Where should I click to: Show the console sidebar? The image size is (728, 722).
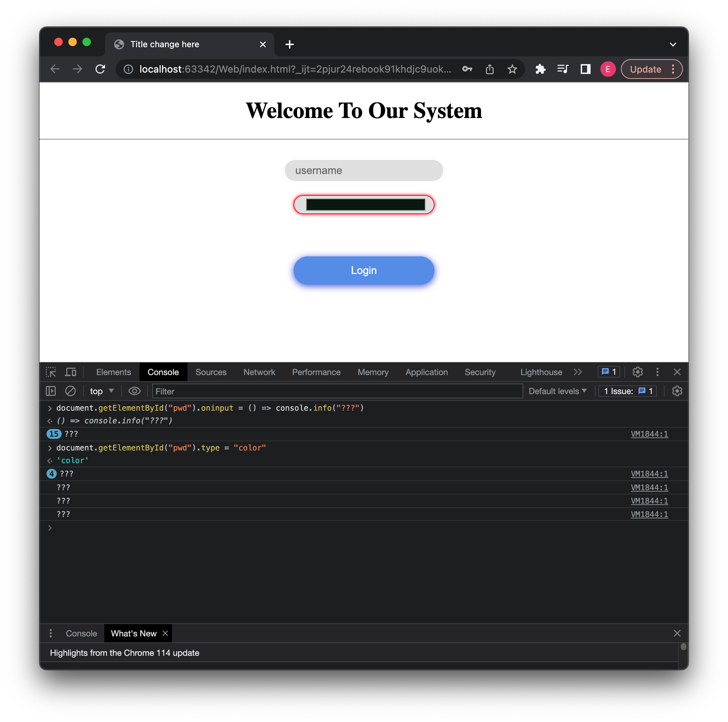coord(50,391)
